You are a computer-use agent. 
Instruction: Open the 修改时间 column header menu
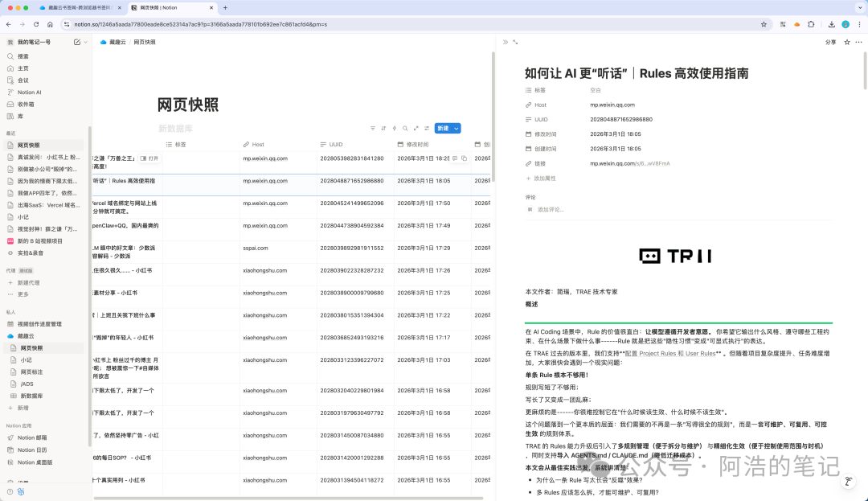coord(413,145)
